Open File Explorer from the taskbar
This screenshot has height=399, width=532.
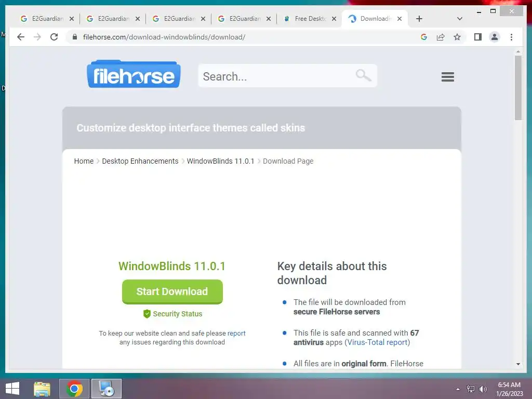[42, 389]
